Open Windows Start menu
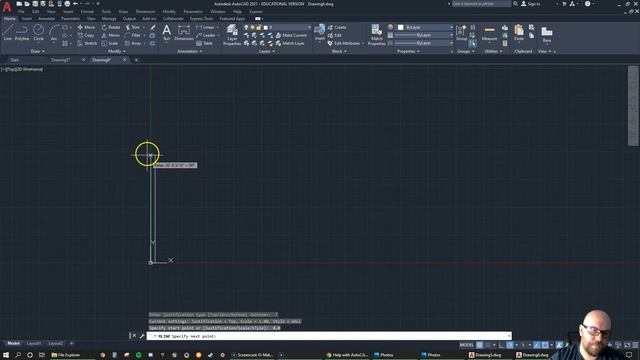This screenshot has height=360, width=640. tap(6, 355)
